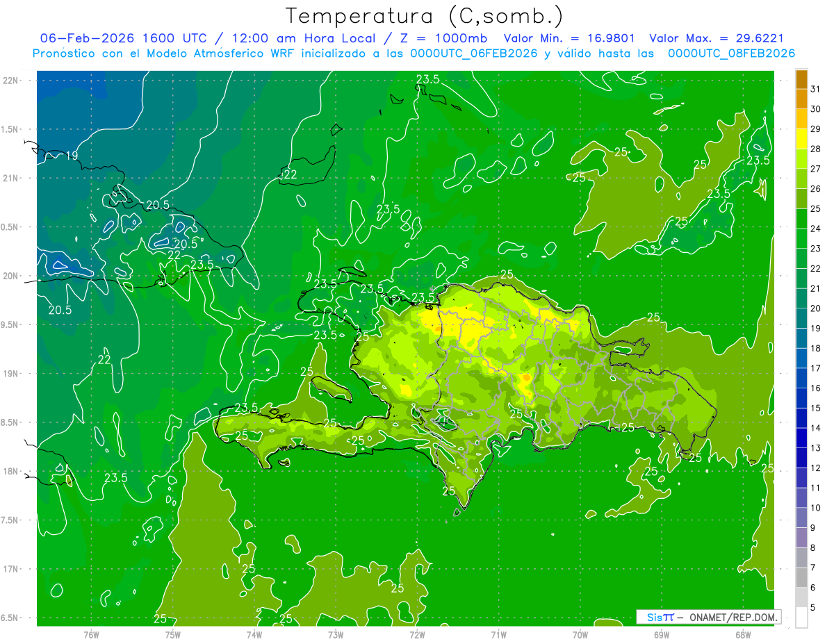The width and height of the screenshot is (834, 644).
Task: Click the 'Sis' logo text in credit box
Action: click(x=654, y=617)
